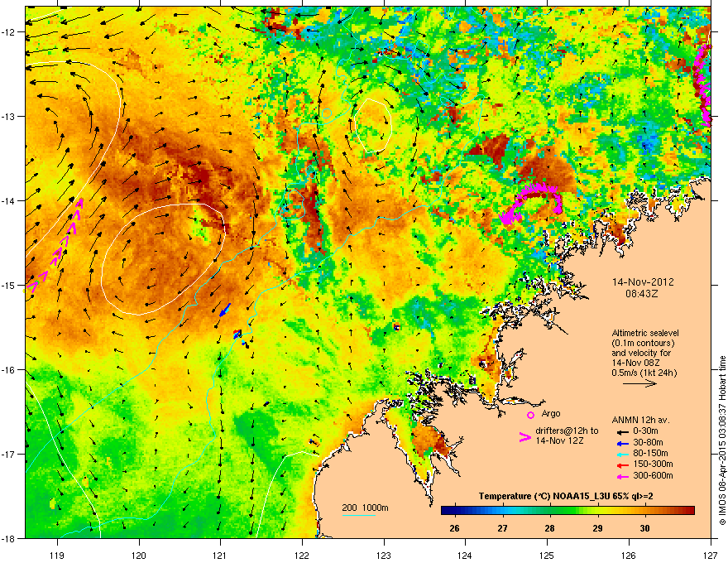Click the 0-30m depth label
Image resolution: width=728 pixels, height=563 pixels.
[x=646, y=431]
